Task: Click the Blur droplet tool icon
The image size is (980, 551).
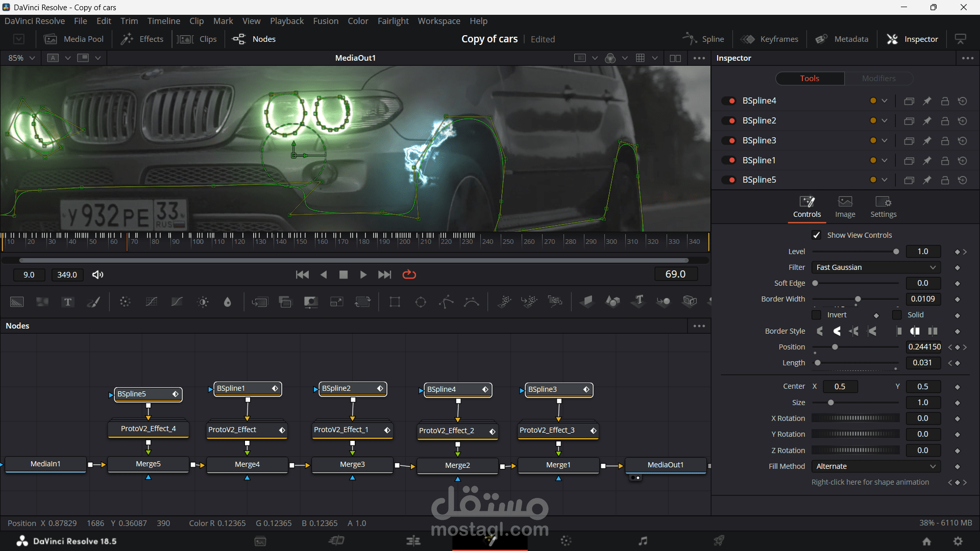Action: click(228, 302)
